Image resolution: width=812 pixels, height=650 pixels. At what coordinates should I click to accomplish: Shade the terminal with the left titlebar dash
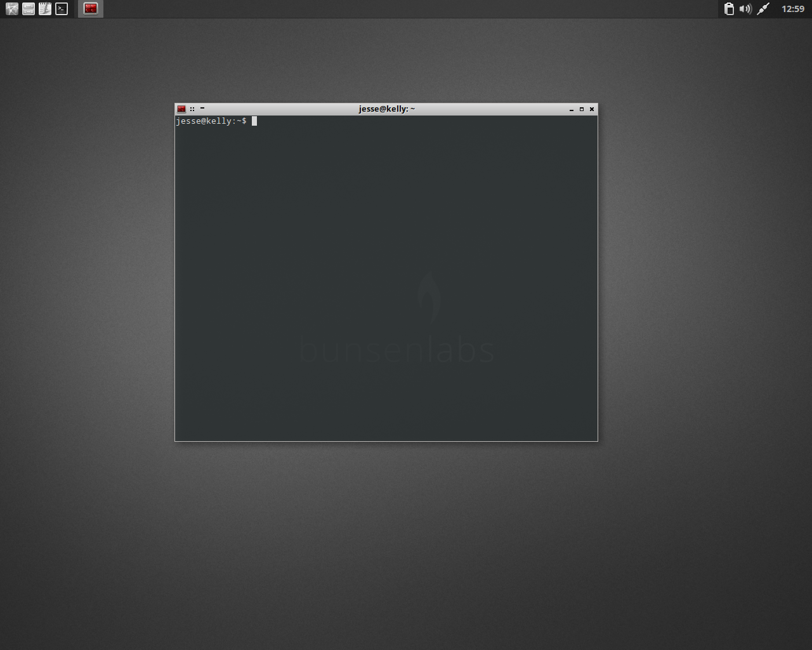point(202,109)
